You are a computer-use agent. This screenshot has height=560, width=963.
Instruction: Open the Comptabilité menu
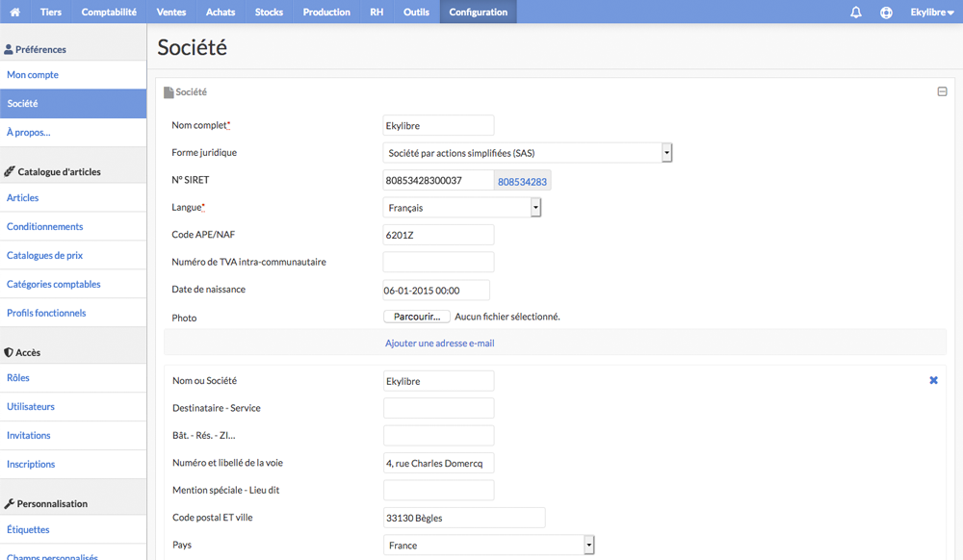[x=109, y=12]
